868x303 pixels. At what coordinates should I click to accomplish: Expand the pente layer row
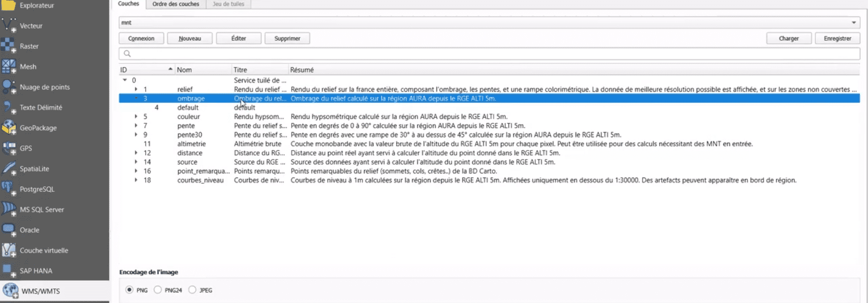(136, 125)
